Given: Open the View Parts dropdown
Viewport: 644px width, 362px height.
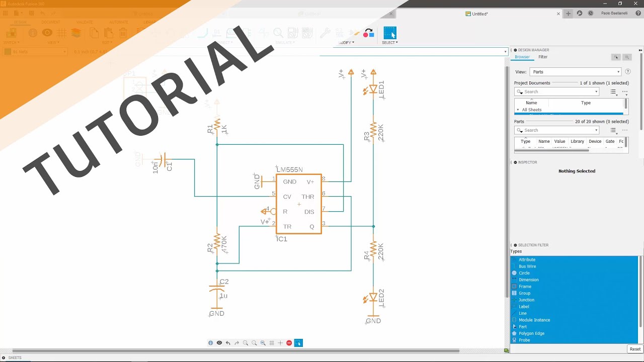Looking at the screenshot, I should (576, 72).
